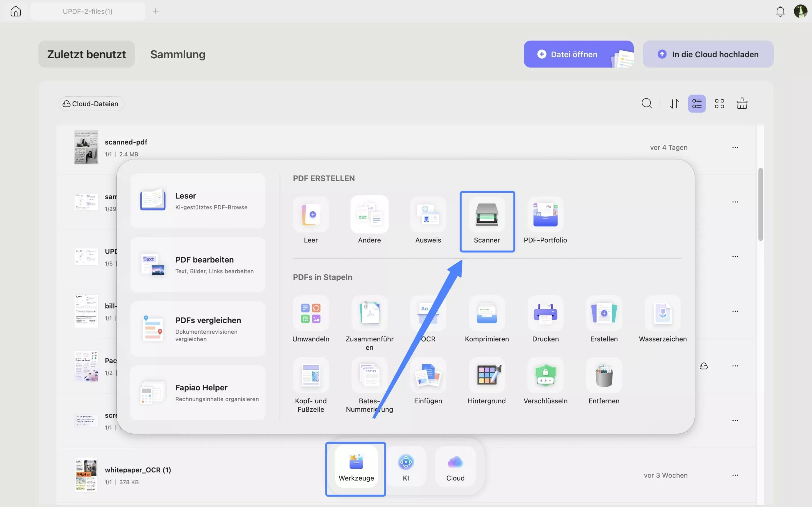Open the Komprimieren batch tool

(487, 314)
